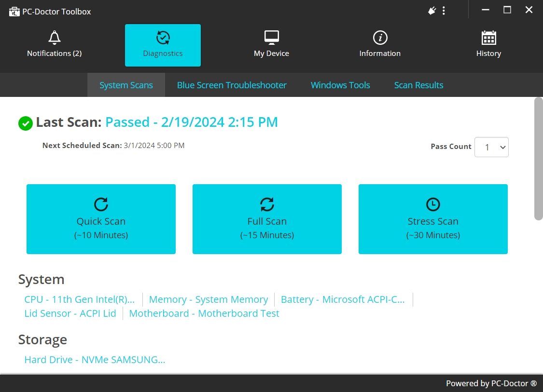Click the Quick Scan refresh arrow icon
Viewport: 543px width, 392px height.
(101, 204)
